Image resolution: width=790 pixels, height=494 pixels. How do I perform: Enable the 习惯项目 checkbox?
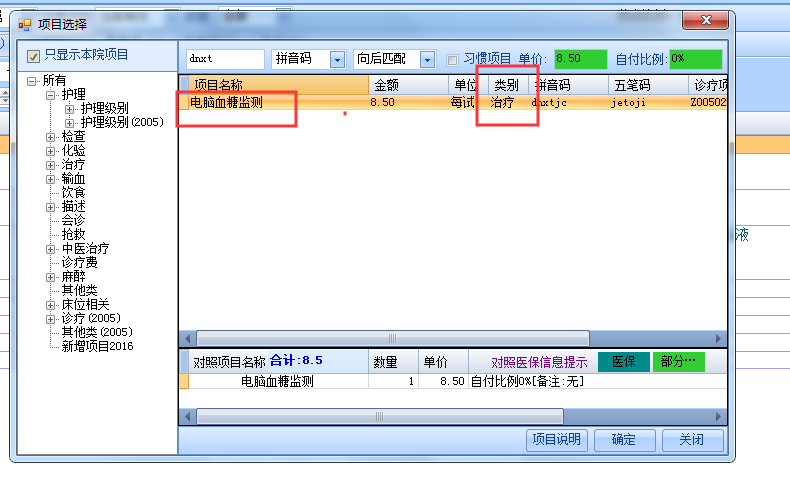452,60
